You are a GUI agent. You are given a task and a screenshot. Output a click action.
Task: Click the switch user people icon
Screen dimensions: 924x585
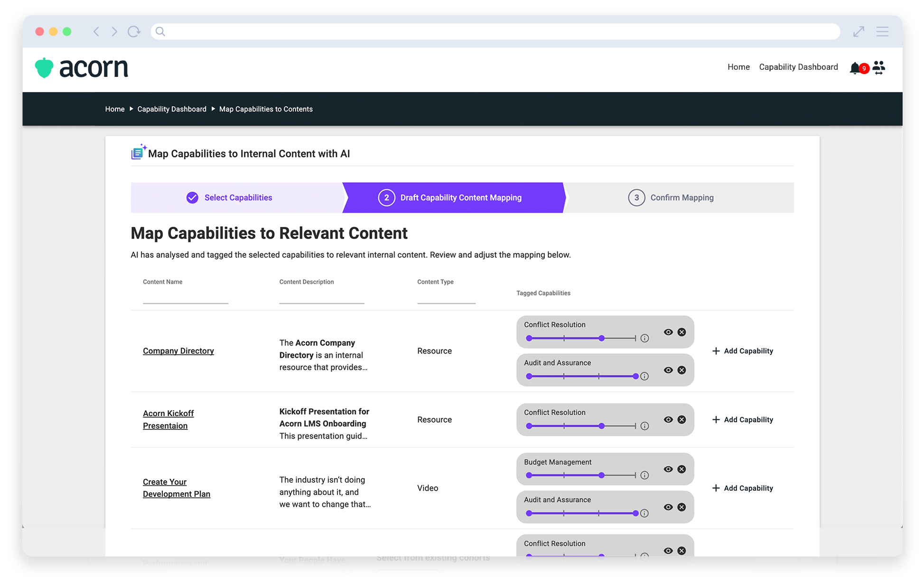[x=879, y=67]
